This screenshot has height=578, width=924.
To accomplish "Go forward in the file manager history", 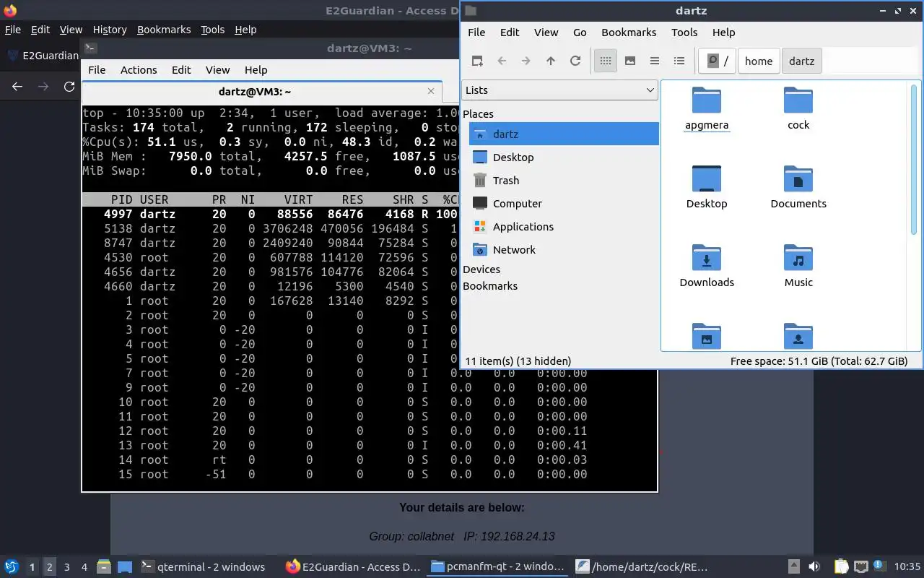I will (x=526, y=61).
